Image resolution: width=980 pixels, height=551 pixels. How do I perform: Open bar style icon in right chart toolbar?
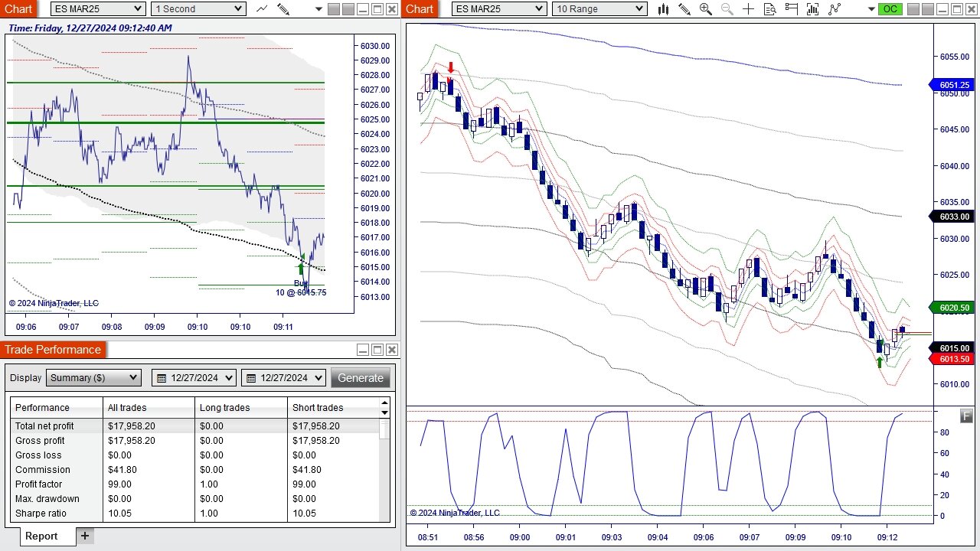click(x=663, y=9)
